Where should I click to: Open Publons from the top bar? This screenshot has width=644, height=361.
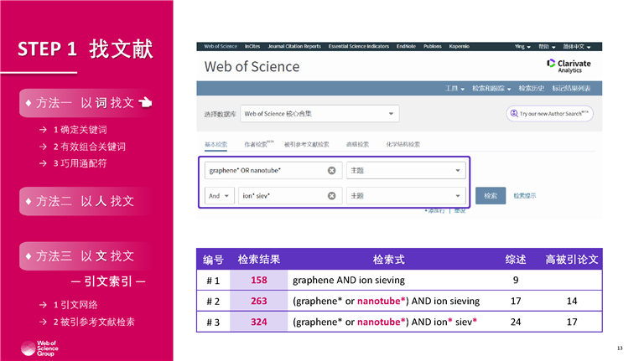[x=433, y=46]
